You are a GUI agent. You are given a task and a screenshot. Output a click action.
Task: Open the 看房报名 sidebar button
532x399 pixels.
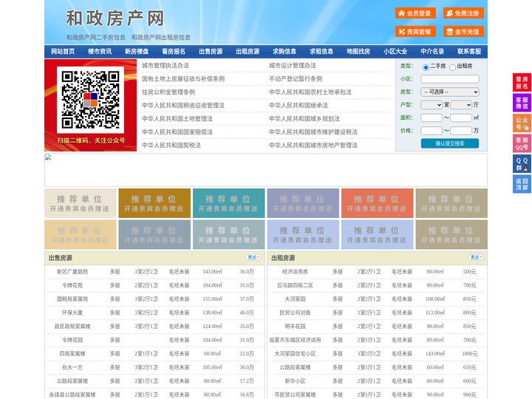[522, 83]
